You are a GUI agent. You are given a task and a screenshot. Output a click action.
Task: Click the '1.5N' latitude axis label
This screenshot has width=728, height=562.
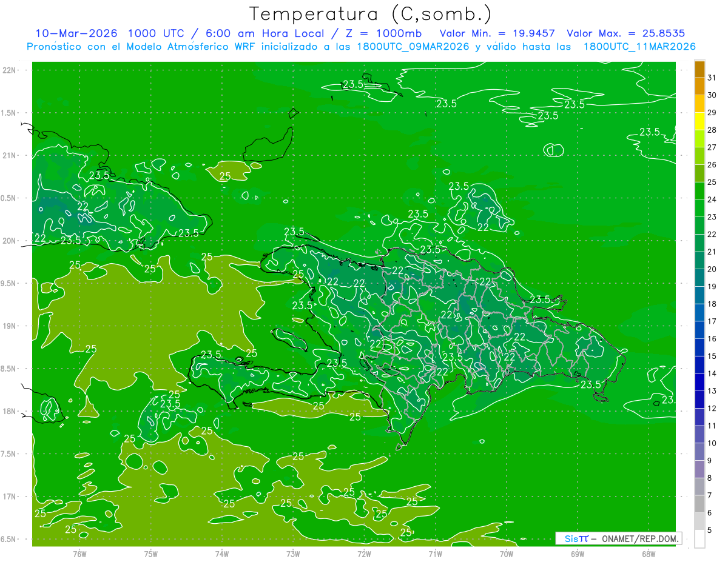point(9,113)
